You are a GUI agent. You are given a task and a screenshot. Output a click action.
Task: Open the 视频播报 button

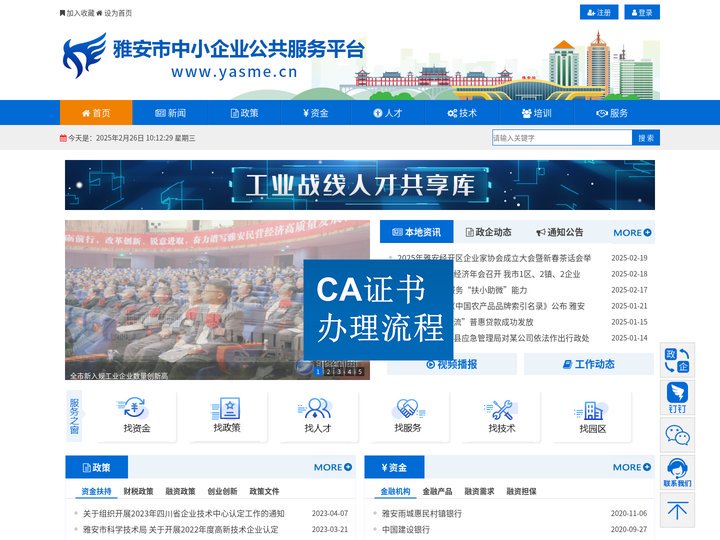pos(452,364)
